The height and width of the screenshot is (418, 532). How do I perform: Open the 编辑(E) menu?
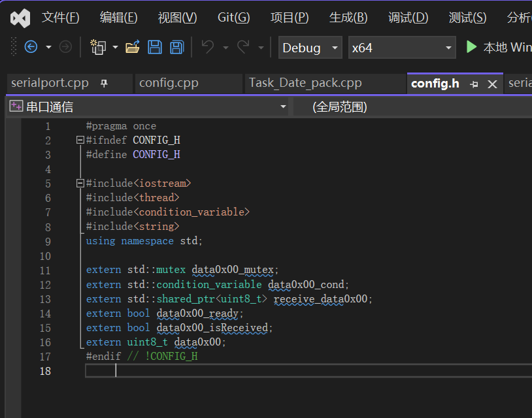(118, 18)
